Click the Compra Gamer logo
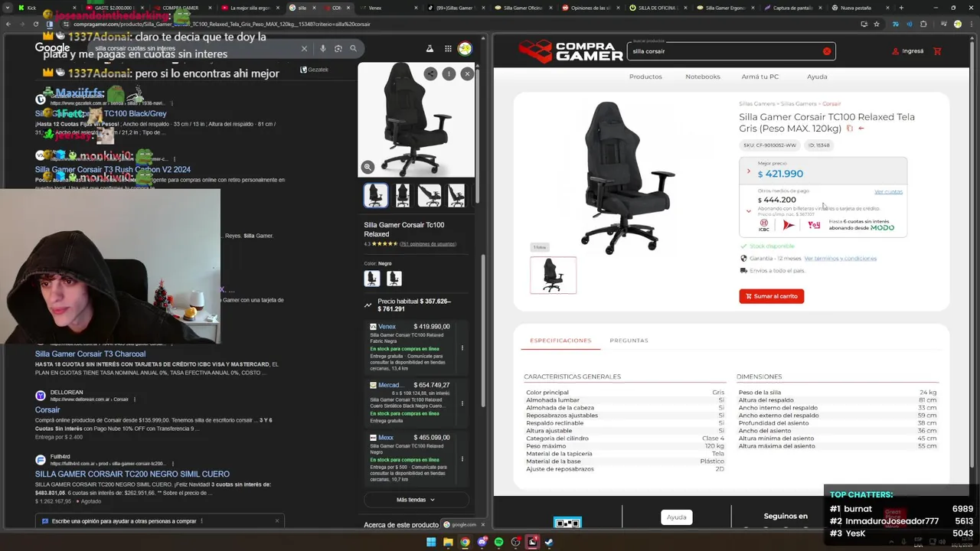Viewport: 980px width, 551px height. (x=570, y=51)
